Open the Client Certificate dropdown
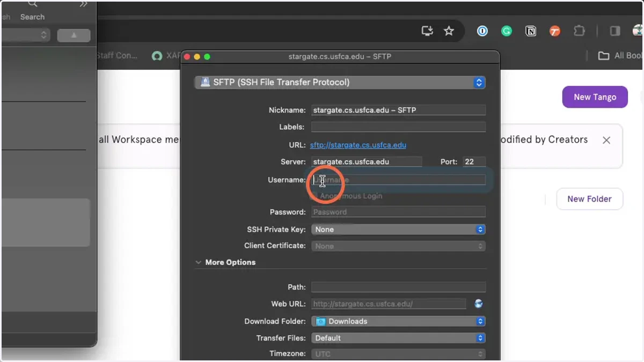 coord(398,246)
